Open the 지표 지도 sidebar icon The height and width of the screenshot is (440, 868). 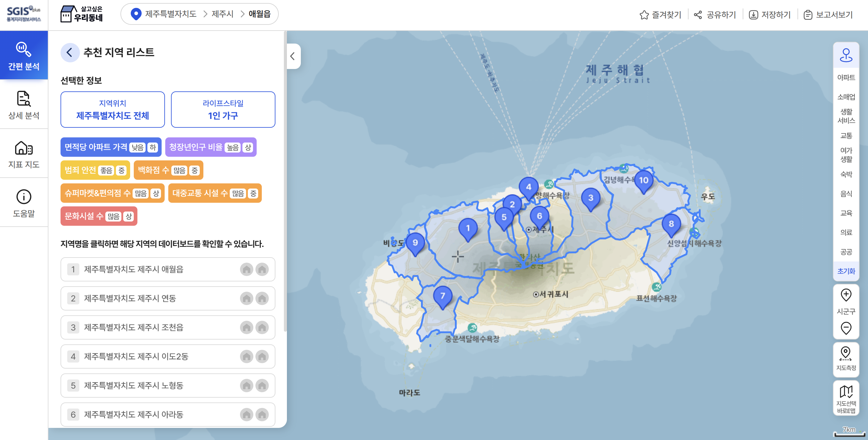click(24, 154)
